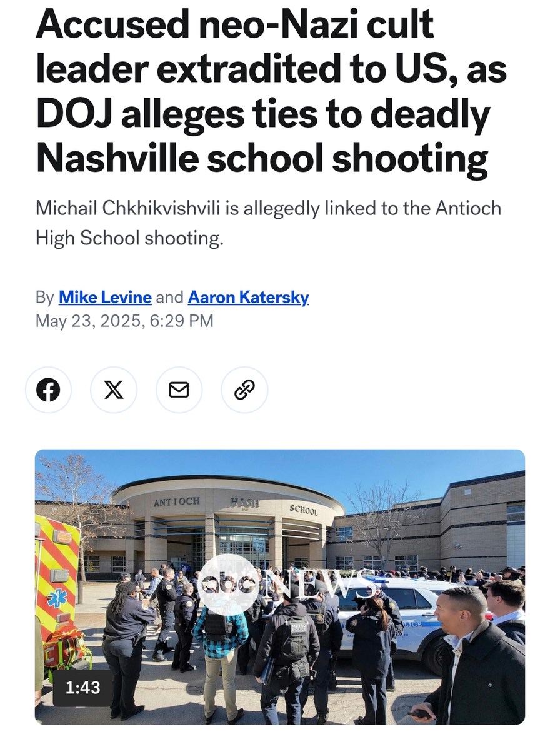
Task: Open author Aaron Katersky's profile link
Action: tap(248, 298)
